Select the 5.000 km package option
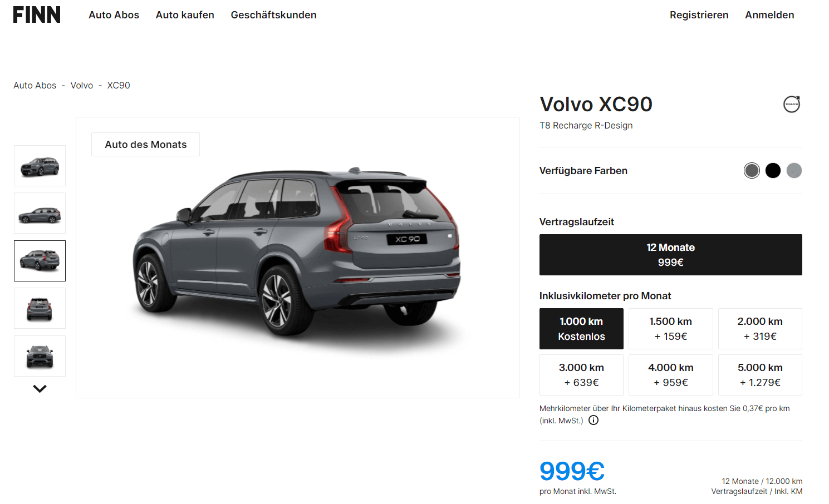Screen dimensions: 829x504 (760, 375)
